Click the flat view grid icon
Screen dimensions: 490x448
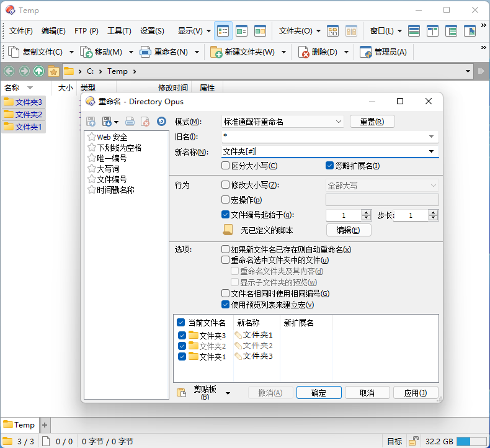click(x=332, y=31)
